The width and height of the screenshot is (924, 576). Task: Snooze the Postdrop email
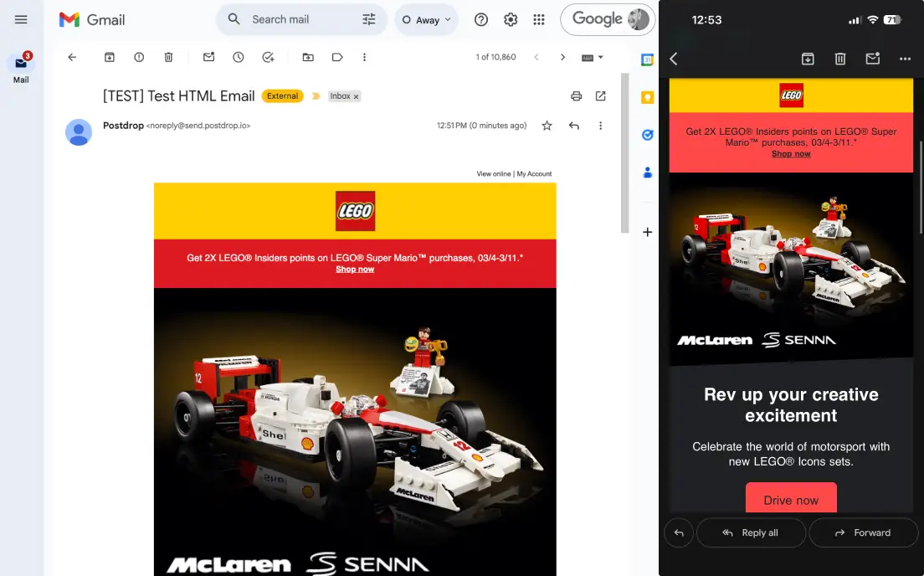[238, 57]
